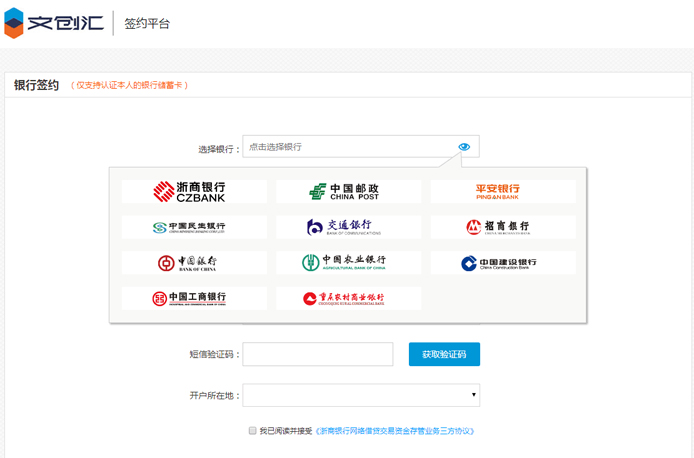Choose 交通银行 option

point(349,227)
